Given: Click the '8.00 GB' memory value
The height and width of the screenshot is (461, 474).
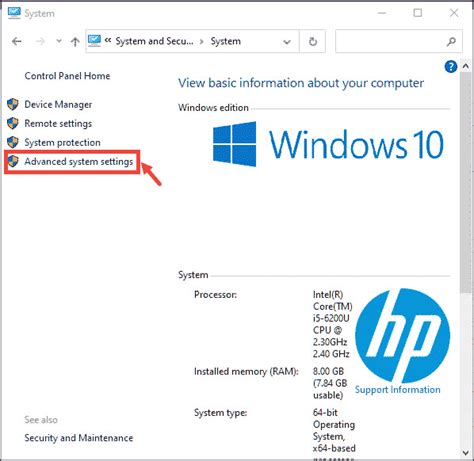Looking at the screenshot, I should click(x=328, y=371).
